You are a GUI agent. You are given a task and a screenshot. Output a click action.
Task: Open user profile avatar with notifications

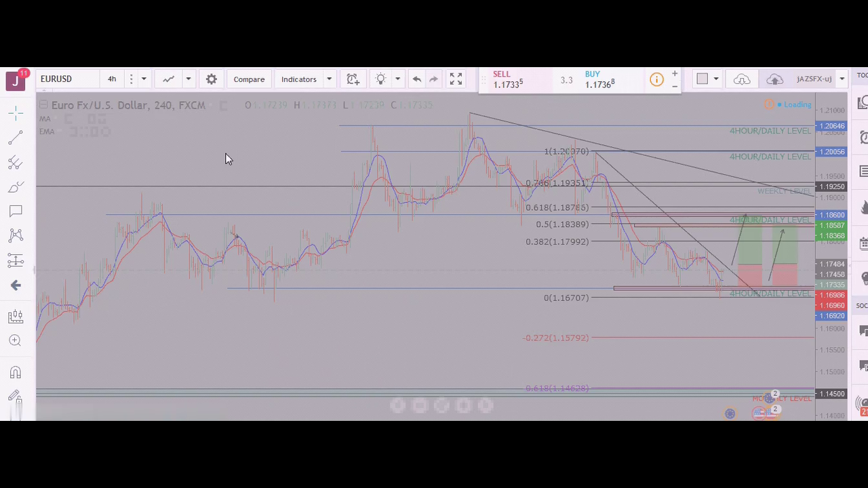(16, 80)
